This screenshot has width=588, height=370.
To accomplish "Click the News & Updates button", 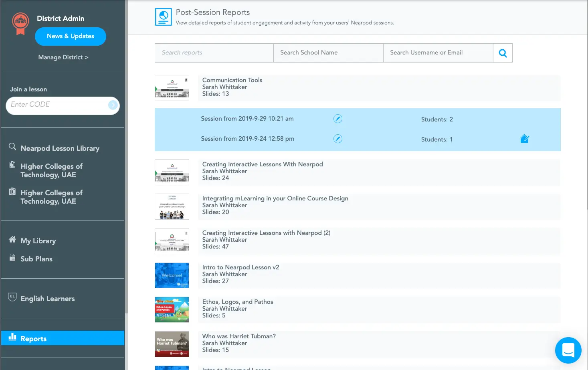I will click(70, 36).
